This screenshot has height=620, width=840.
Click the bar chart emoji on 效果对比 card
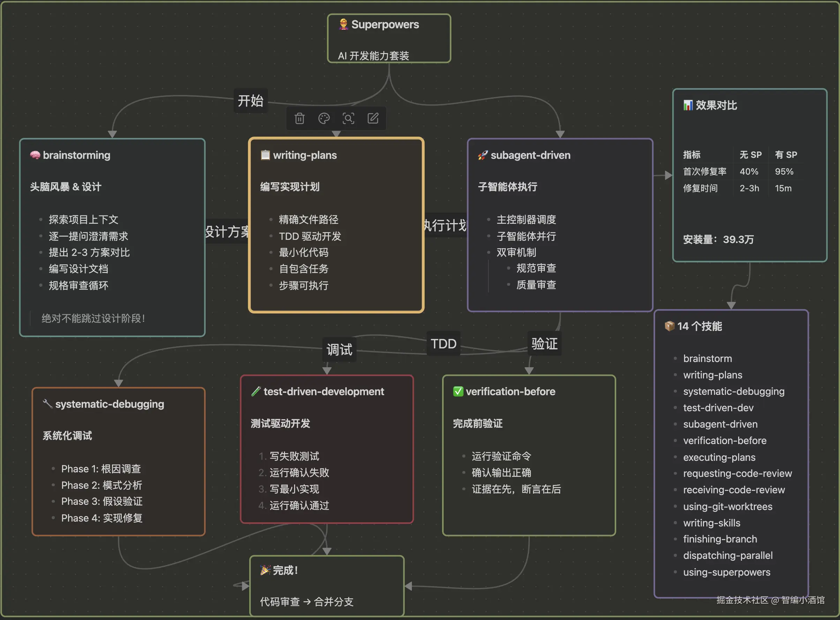point(688,105)
